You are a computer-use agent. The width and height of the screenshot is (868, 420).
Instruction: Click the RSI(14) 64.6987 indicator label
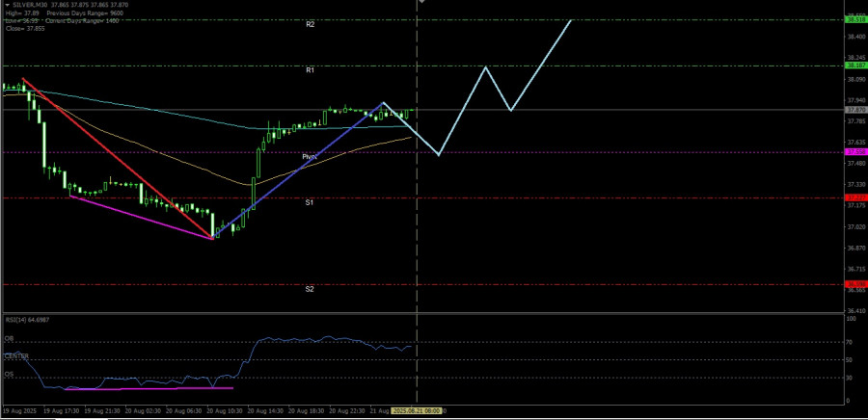click(26, 320)
